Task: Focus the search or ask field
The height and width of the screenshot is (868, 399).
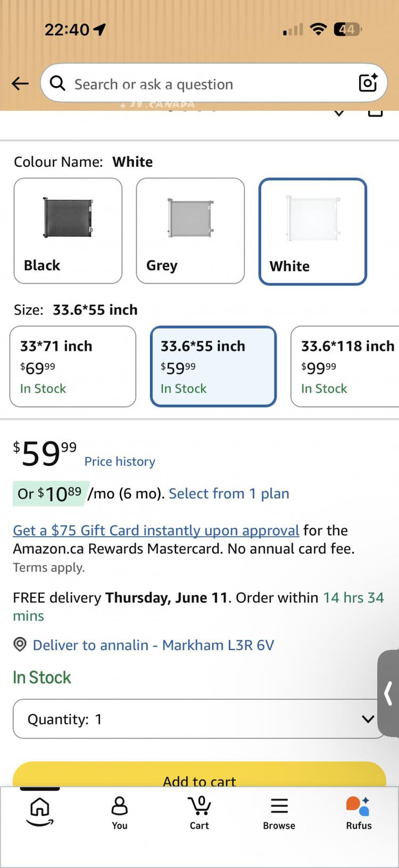Action: point(213,83)
